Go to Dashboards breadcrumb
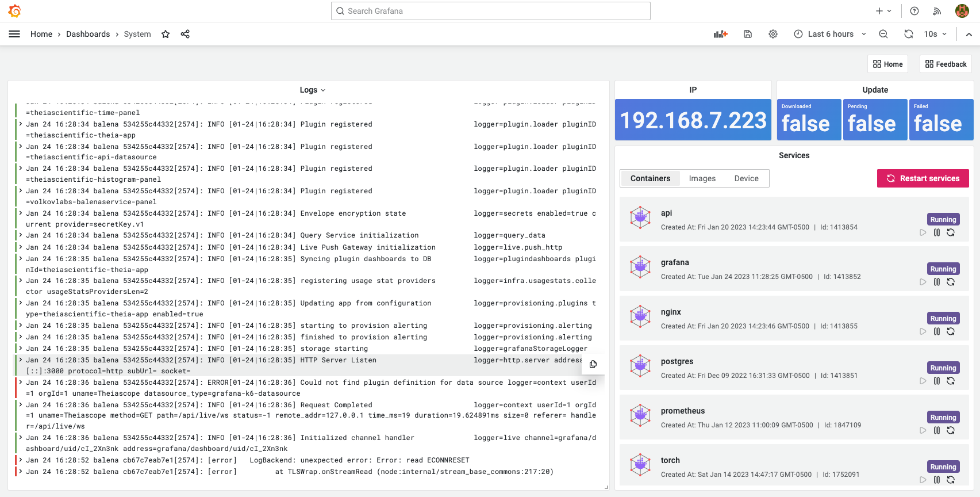Image resolution: width=980 pixels, height=497 pixels. tap(88, 34)
